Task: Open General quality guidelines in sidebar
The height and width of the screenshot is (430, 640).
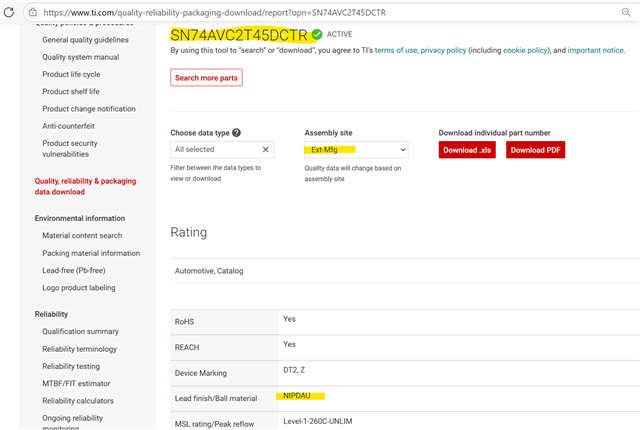Action: tap(85, 40)
